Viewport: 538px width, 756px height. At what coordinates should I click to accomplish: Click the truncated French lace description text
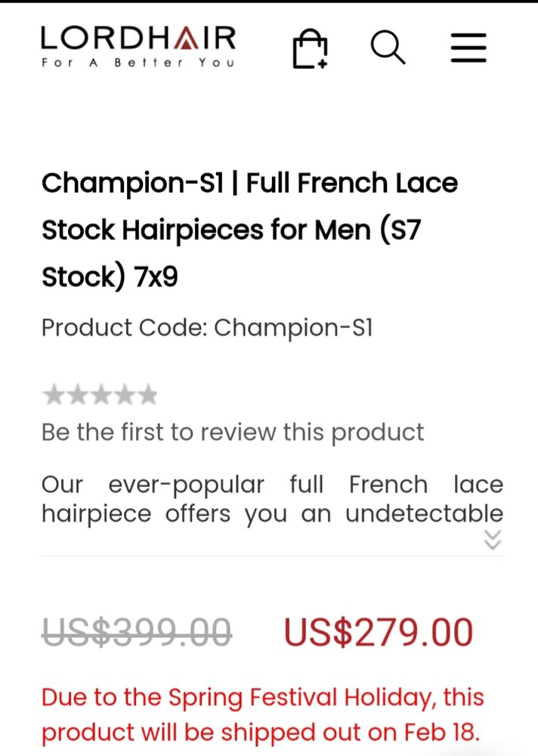click(272, 499)
